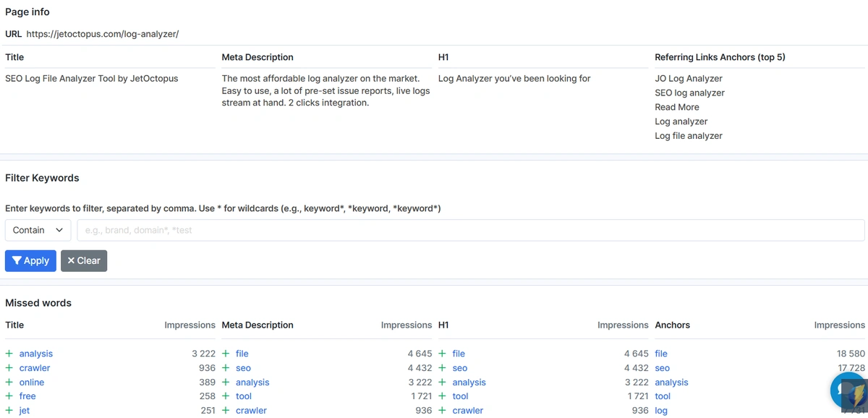Select 'tool' link under Meta Description
868x418 pixels.
[244, 396]
